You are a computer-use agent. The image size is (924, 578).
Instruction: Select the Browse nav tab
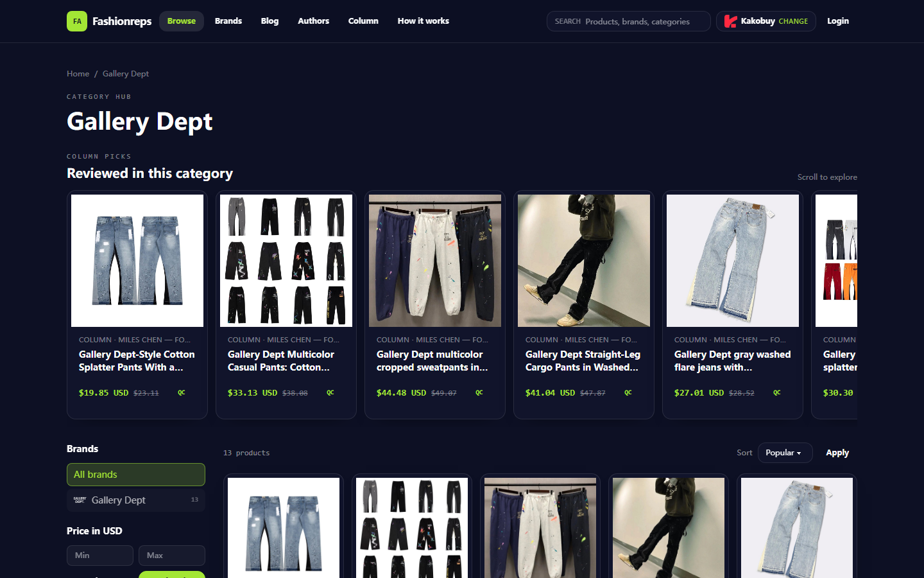pos(182,21)
